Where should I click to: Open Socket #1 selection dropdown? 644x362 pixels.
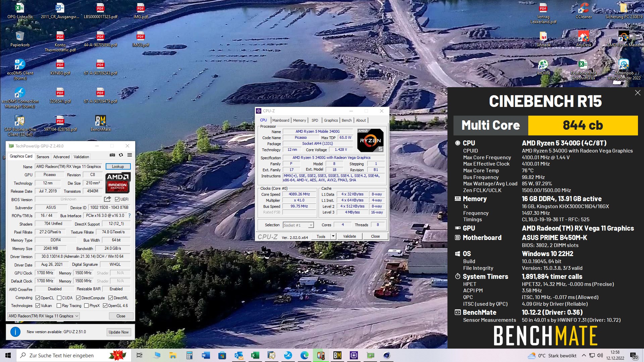[298, 225]
